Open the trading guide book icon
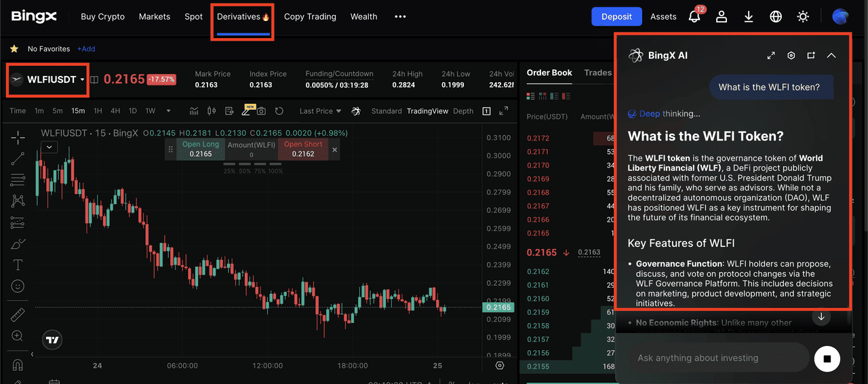This screenshot has height=384, width=868. click(94, 79)
